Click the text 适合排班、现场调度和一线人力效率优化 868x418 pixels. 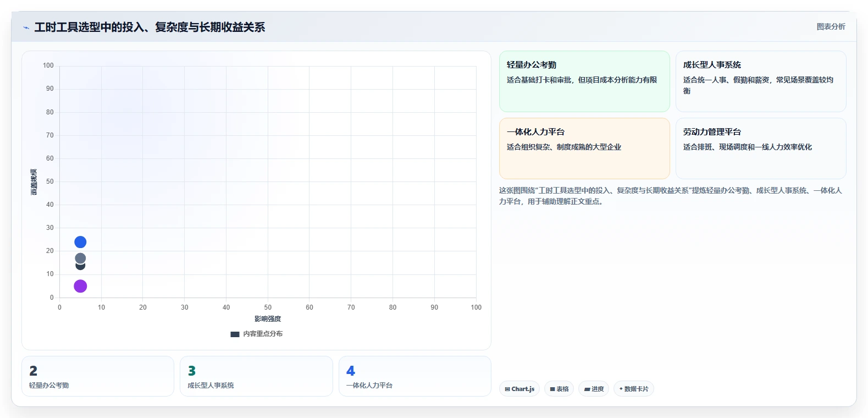(748, 147)
